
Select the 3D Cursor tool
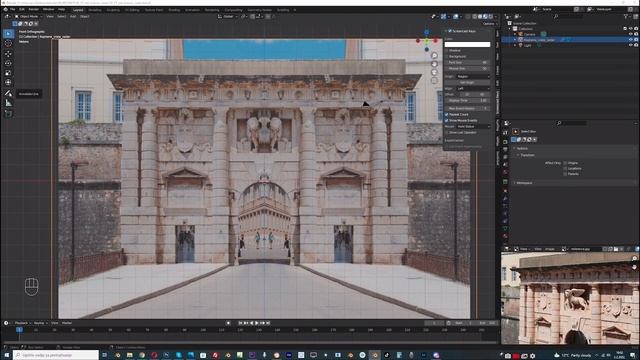[8, 43]
